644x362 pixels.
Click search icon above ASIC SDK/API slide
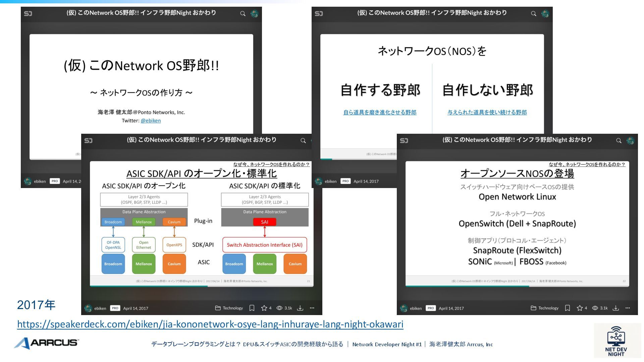coord(303,141)
